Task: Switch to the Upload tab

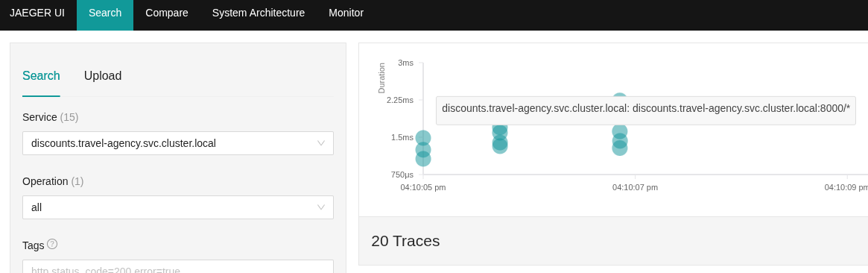Action: coord(103,76)
